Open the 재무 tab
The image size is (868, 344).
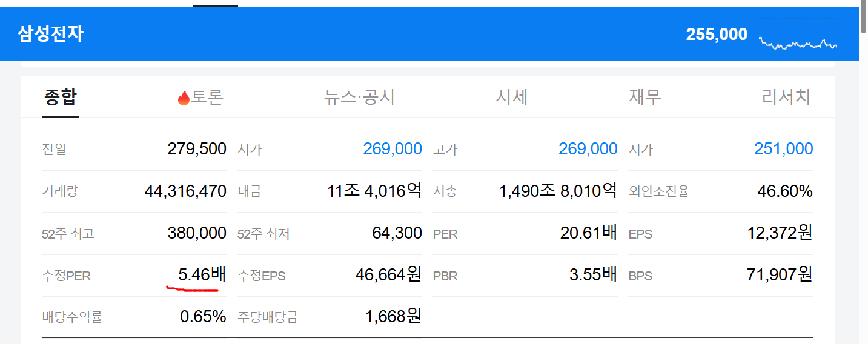pyautogui.click(x=645, y=97)
